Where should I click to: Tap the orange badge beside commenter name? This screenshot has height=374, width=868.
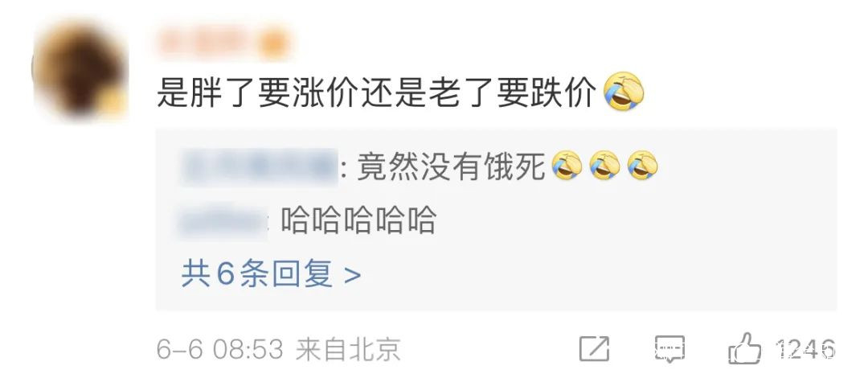(274, 43)
